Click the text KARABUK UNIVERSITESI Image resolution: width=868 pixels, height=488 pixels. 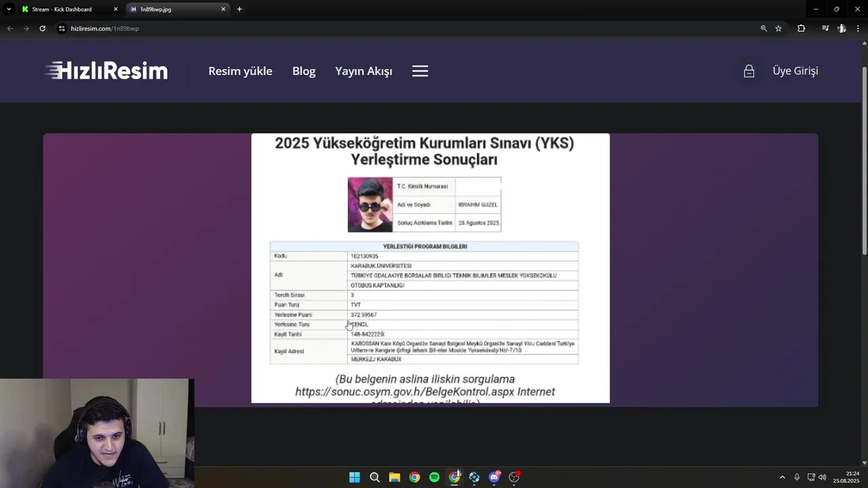(381, 266)
